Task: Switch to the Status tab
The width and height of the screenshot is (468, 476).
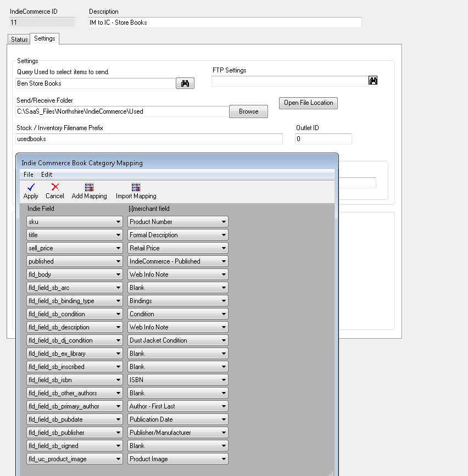Action: [x=19, y=39]
